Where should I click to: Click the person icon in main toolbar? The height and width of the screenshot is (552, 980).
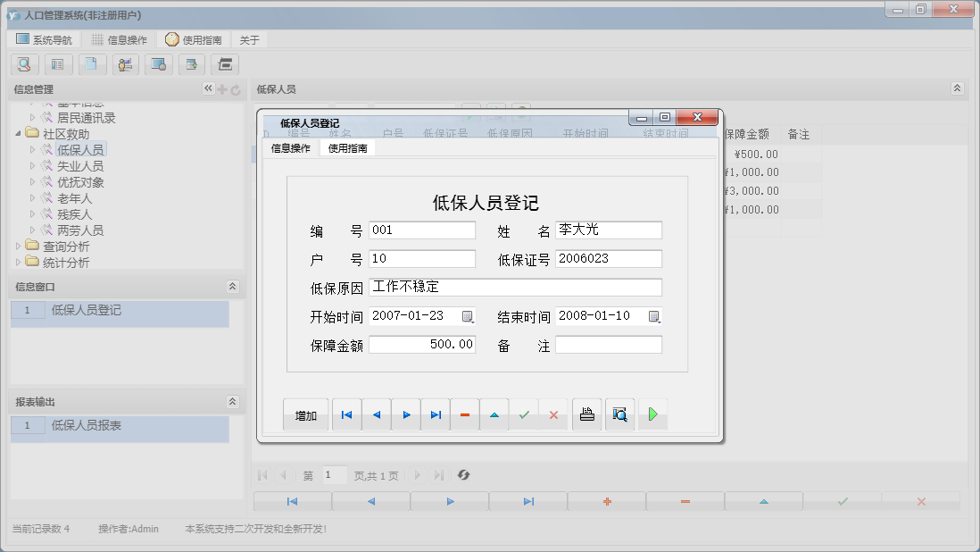tap(125, 64)
